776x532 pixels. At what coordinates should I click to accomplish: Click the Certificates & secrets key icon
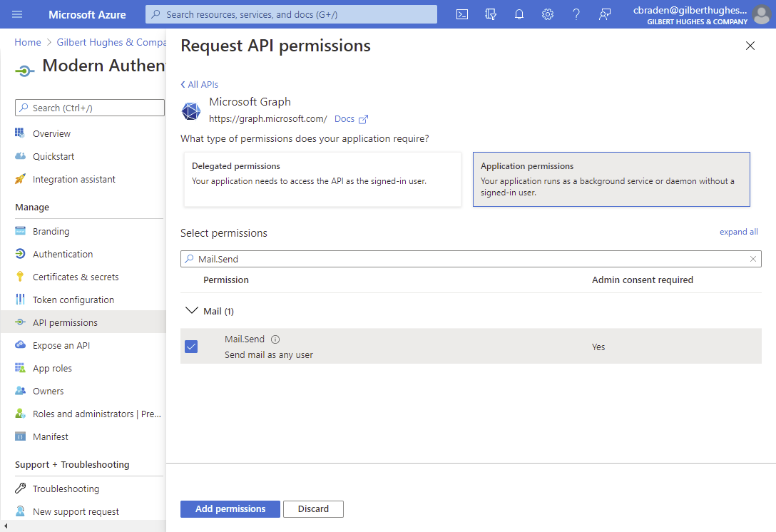tap(20, 277)
